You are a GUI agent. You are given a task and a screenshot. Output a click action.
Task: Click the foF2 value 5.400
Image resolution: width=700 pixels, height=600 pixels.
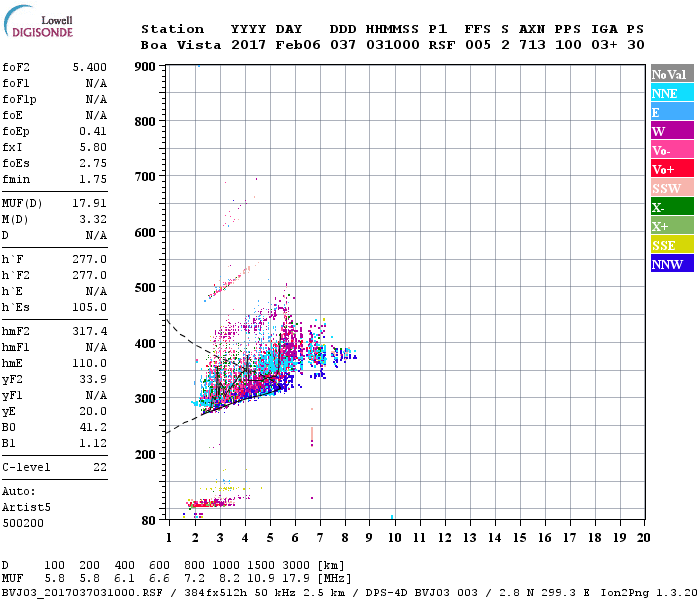tap(90, 67)
